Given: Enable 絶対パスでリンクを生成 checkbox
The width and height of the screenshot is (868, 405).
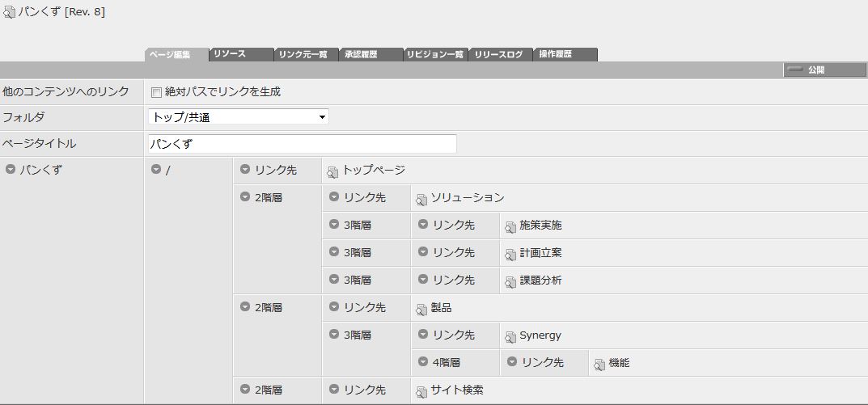Looking at the screenshot, I should click(x=157, y=92).
